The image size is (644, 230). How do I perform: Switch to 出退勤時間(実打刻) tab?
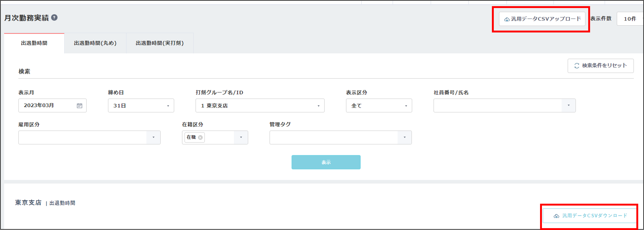tap(160, 43)
